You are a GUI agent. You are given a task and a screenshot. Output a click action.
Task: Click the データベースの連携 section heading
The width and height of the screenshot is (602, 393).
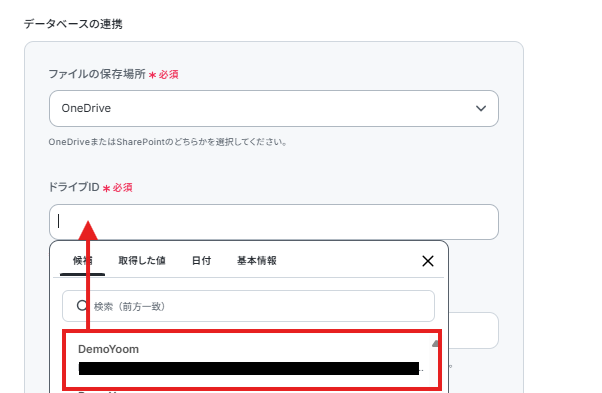(73, 24)
